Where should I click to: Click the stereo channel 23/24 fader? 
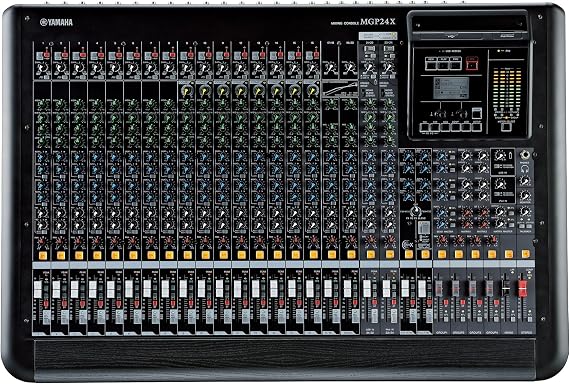(x=386, y=289)
